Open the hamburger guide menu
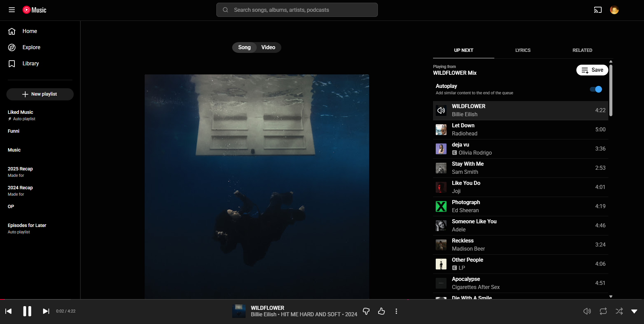Viewport: 644px width, 324px height. pos(12,10)
